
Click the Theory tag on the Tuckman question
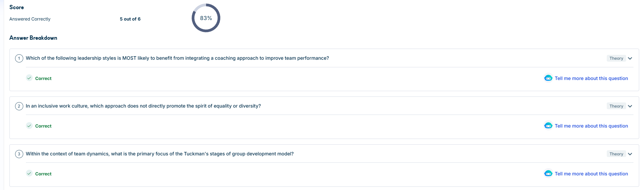[616, 154]
